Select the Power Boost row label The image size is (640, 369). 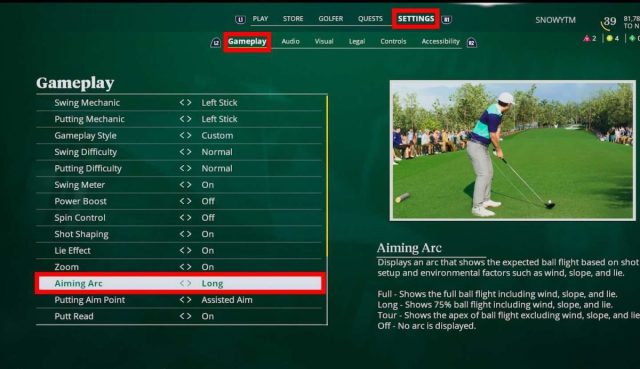coord(80,201)
